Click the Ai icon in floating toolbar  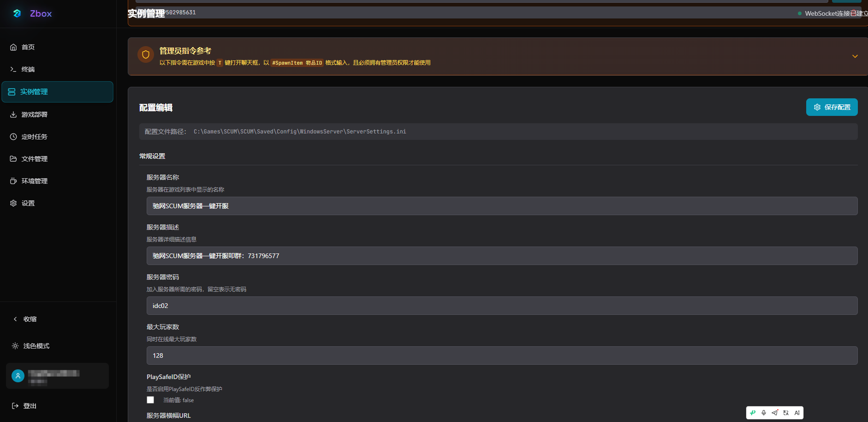point(797,413)
